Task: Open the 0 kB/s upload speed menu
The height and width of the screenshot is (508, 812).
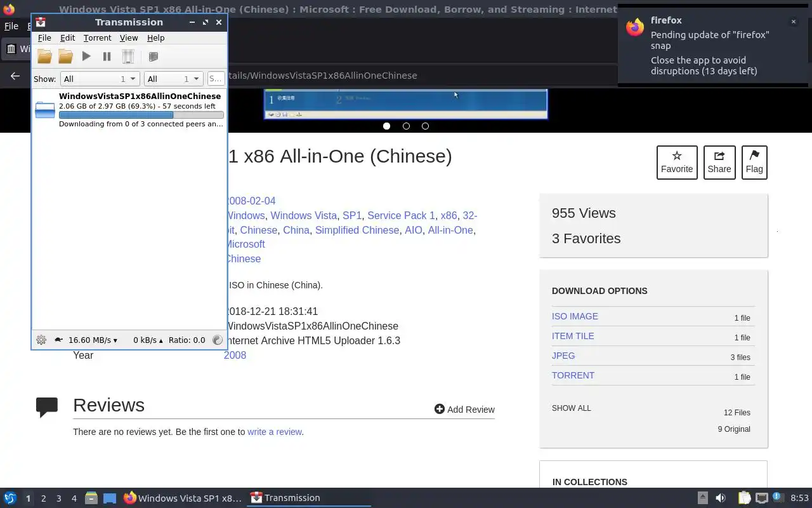Action: [x=148, y=340]
